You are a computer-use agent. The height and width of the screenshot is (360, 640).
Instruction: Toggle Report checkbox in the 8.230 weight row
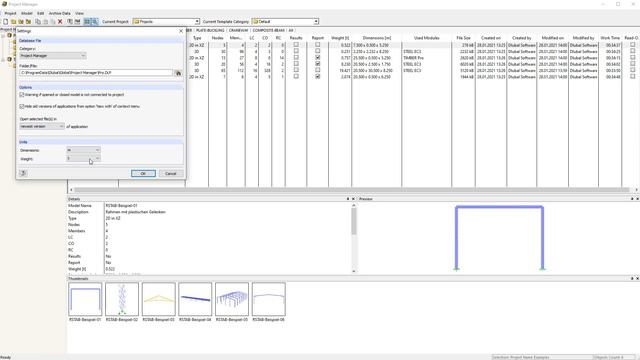(318, 64)
